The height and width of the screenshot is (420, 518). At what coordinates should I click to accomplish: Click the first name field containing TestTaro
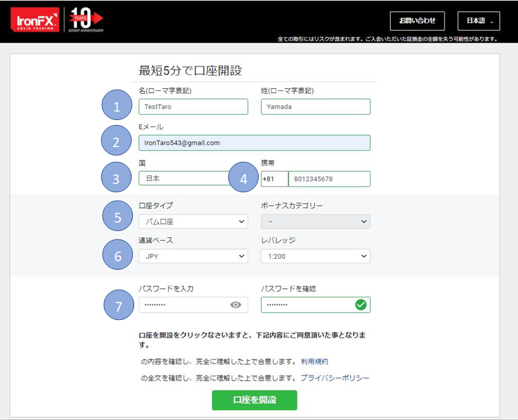(x=194, y=106)
